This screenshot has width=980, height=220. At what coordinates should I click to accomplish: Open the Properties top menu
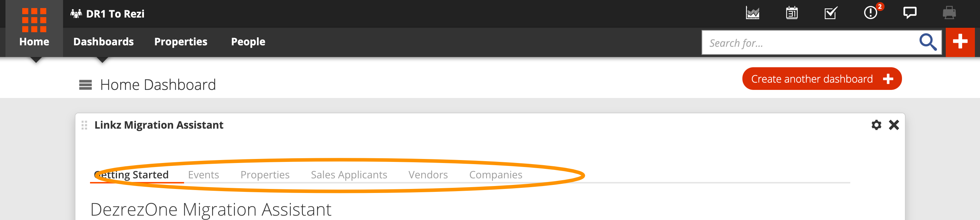(181, 42)
